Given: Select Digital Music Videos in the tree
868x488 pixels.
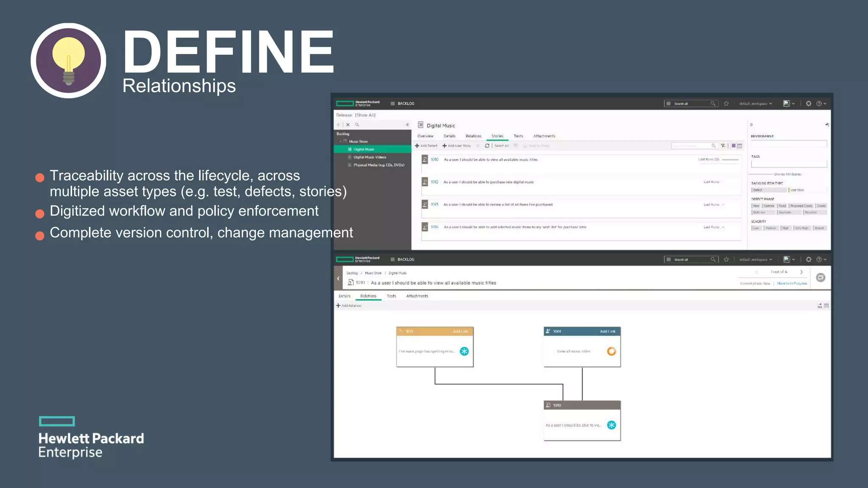Looking at the screenshot, I should [x=370, y=157].
